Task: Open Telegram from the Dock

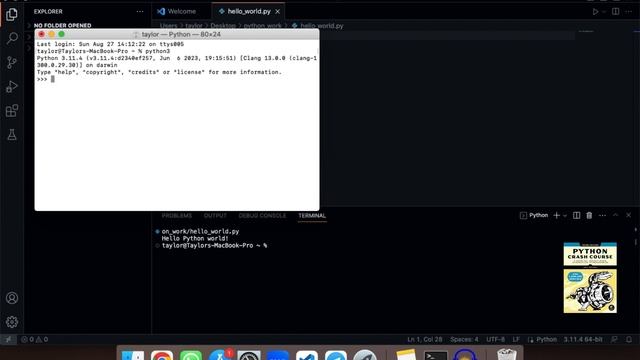Action: point(336,355)
